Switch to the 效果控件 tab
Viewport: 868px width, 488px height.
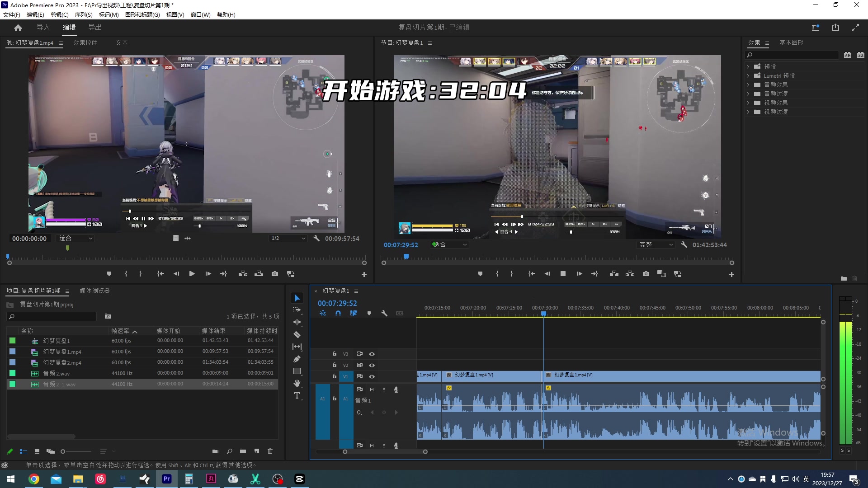[x=85, y=42]
